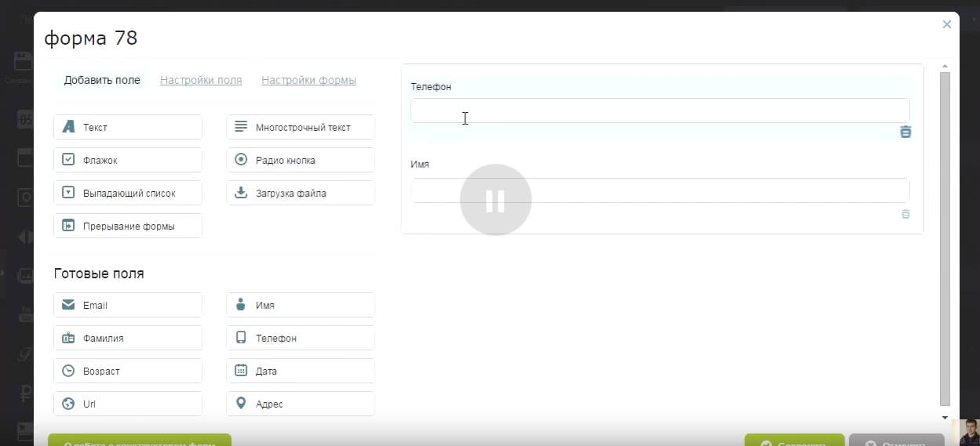Delete the Телефон field with trash icon
Image resolution: width=980 pixels, height=446 pixels.
tap(905, 132)
